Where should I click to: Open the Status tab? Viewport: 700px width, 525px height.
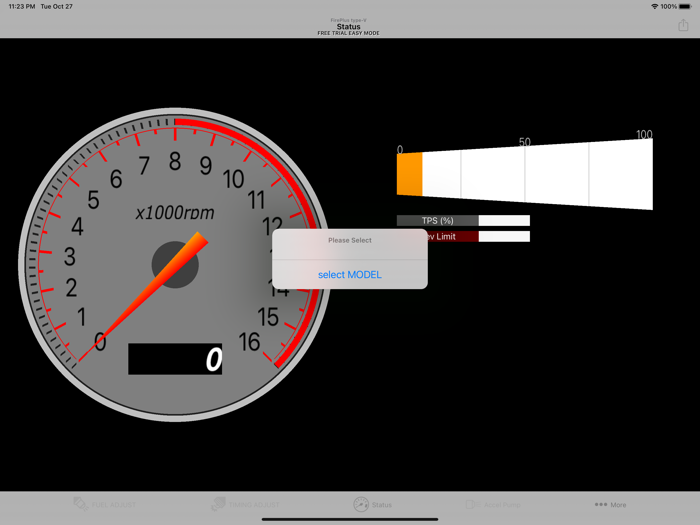tap(372, 504)
